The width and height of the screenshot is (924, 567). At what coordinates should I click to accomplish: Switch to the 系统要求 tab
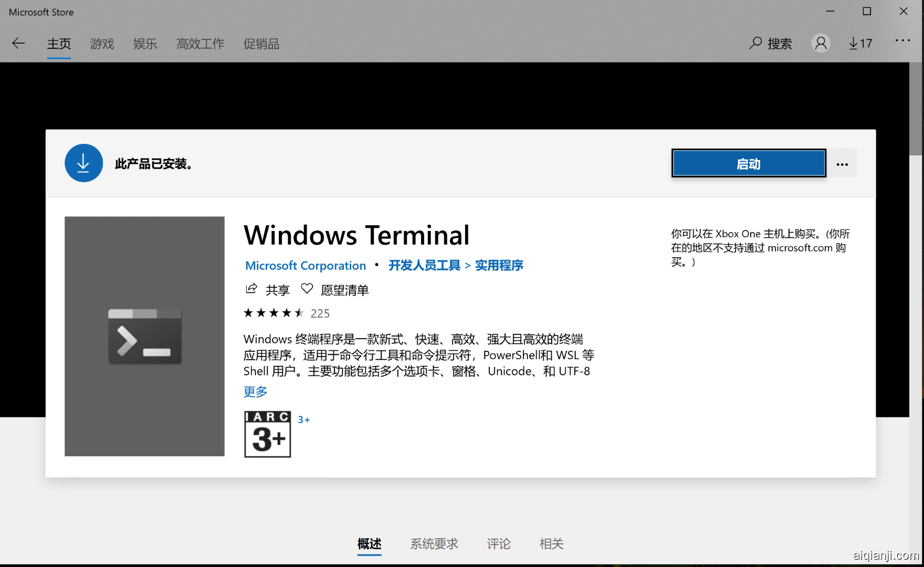point(434,544)
